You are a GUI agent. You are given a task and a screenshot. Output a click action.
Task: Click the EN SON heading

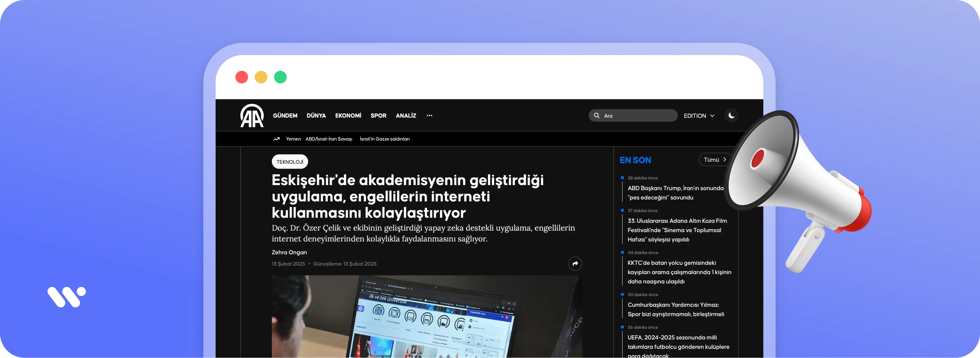coord(635,160)
